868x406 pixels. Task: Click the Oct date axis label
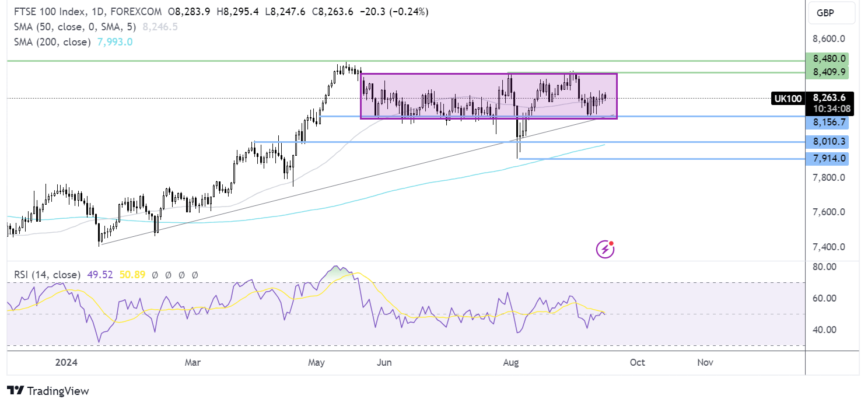click(x=637, y=362)
